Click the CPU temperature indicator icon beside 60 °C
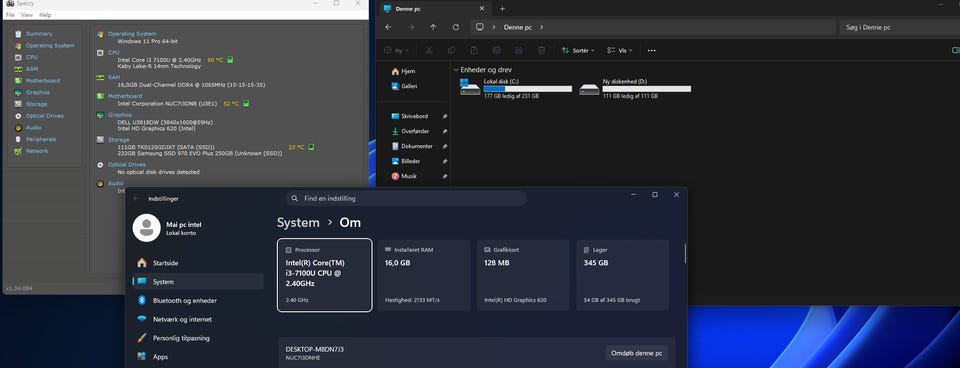The height and width of the screenshot is (368, 960). point(230,59)
